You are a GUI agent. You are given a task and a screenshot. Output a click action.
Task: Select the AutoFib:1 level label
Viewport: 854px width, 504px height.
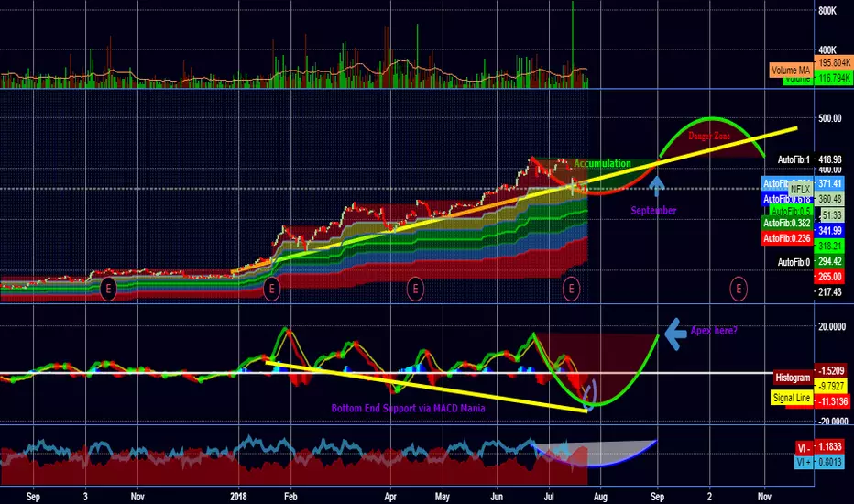794,159
